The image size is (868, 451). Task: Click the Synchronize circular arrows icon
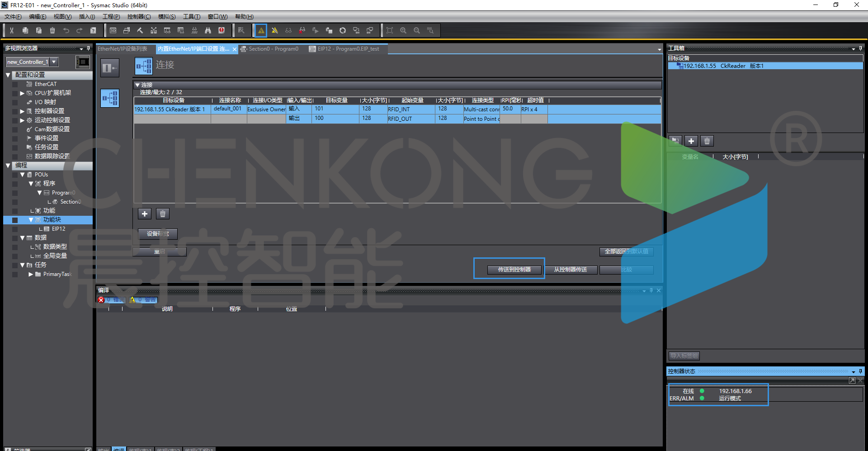click(x=343, y=30)
